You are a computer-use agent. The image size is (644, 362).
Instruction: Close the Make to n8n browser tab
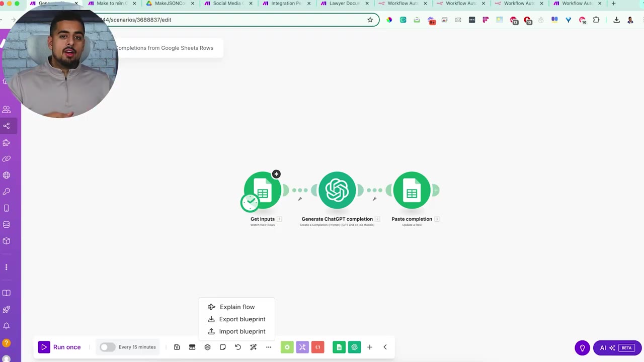point(134,4)
